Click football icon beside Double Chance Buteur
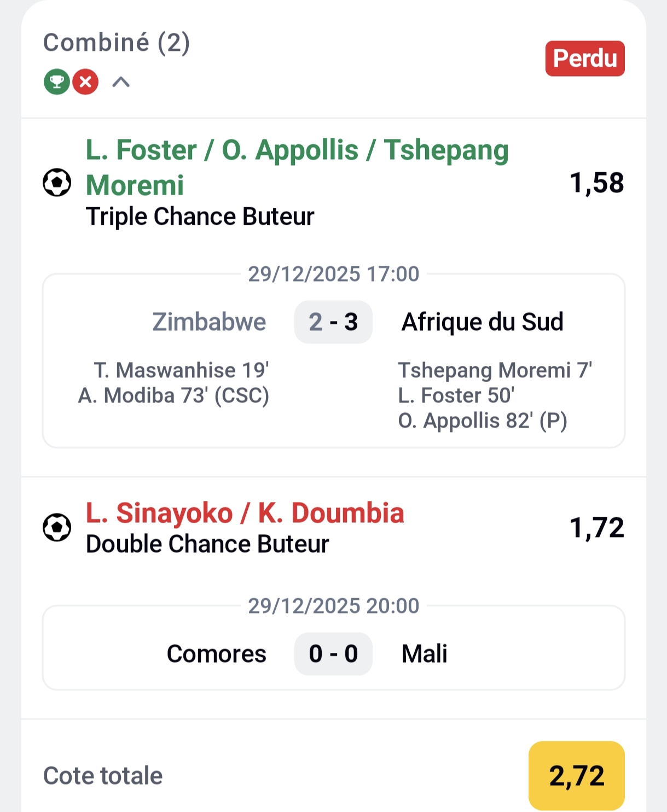 coord(57,528)
